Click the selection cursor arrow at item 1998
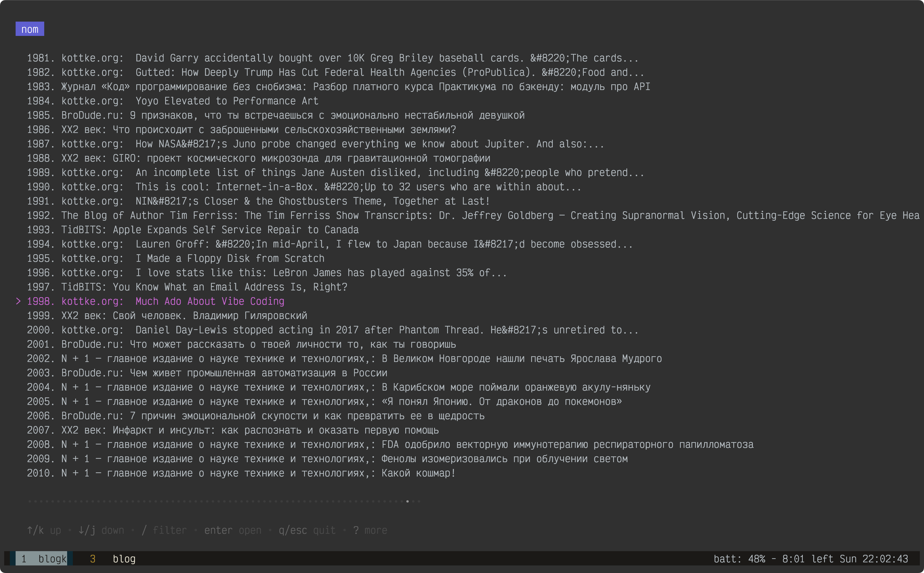This screenshot has width=924, height=573. pos(18,301)
